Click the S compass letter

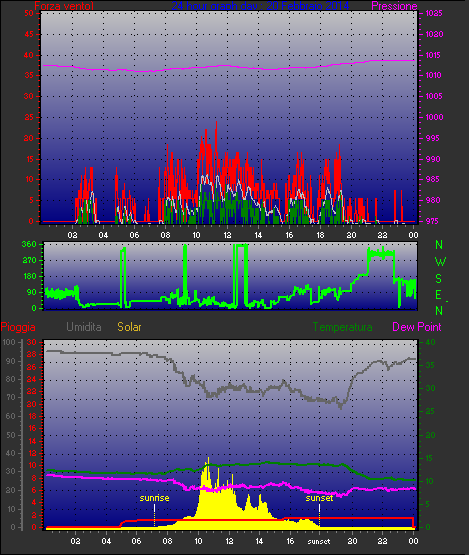click(x=439, y=279)
